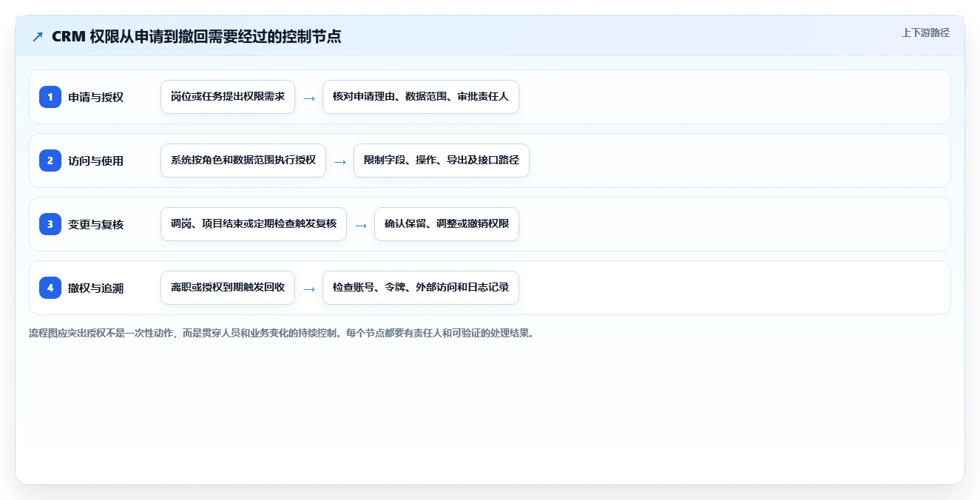The image size is (980, 500).
Task: Select step badge number 3
Action: pyautogui.click(x=50, y=224)
